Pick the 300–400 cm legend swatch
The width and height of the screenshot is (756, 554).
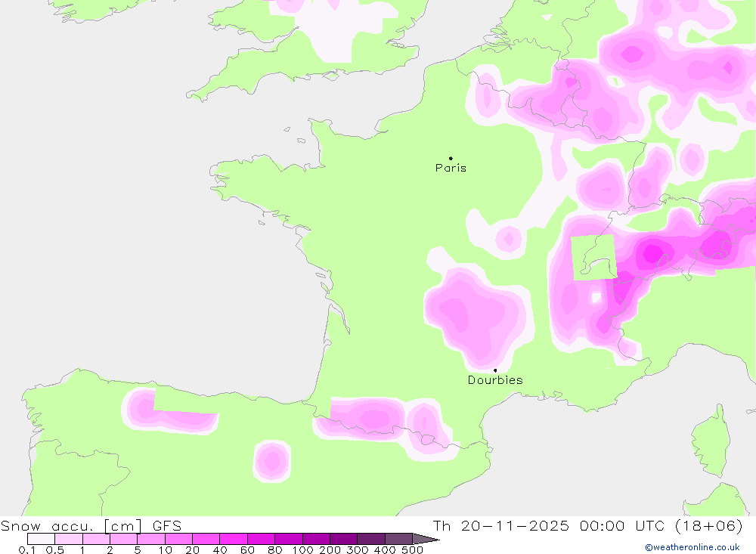(x=370, y=539)
